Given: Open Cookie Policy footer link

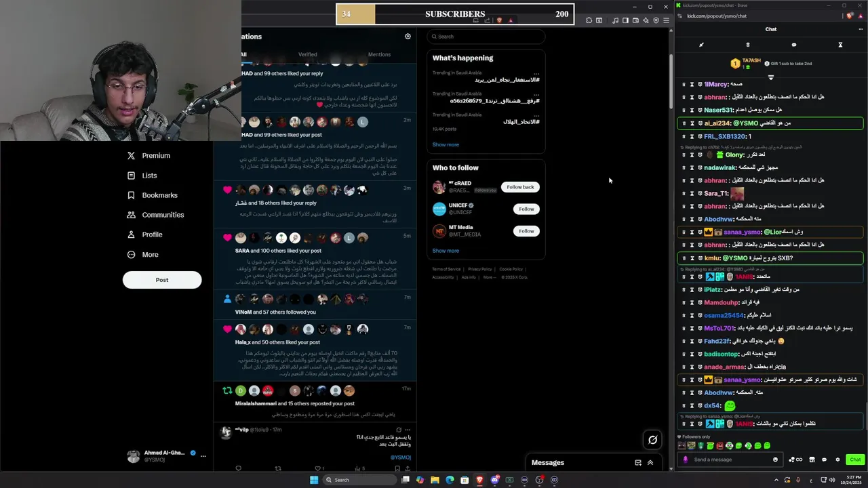Looking at the screenshot, I should pos(511,269).
